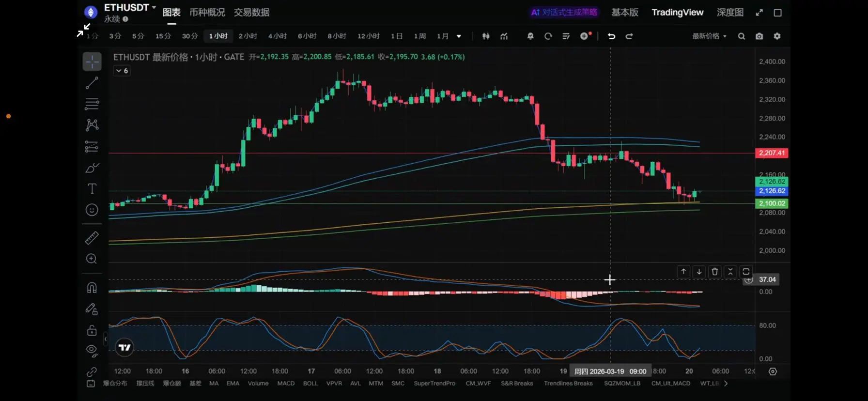Collapse the MACD indicator pane
This screenshot has height=401, width=868.
click(730, 272)
